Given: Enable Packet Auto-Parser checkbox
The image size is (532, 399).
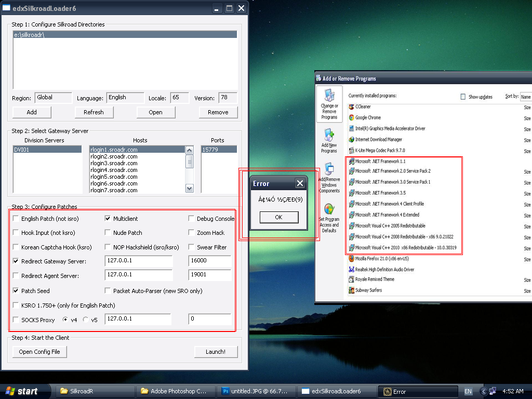Looking at the screenshot, I should pyautogui.click(x=108, y=290).
